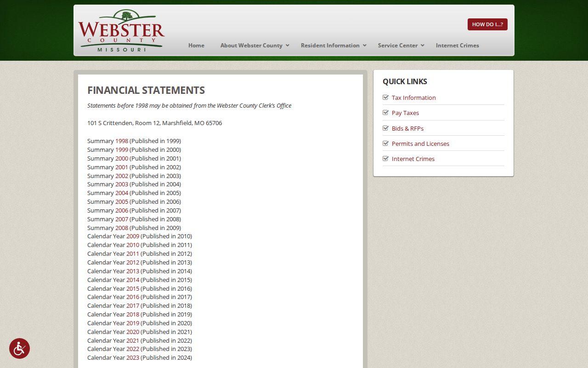Open the 2001 summary statement
Viewport: 588px width, 368px height.
tap(122, 167)
